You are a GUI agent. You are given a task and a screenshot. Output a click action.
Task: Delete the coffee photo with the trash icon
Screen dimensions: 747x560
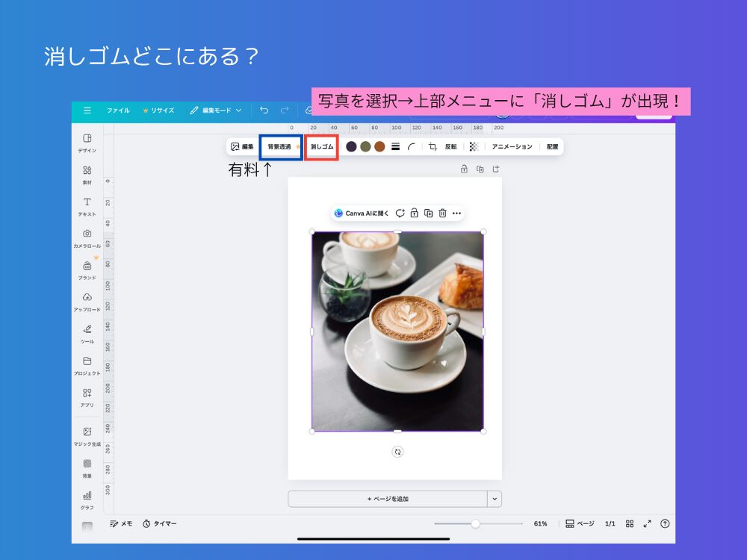click(x=442, y=213)
